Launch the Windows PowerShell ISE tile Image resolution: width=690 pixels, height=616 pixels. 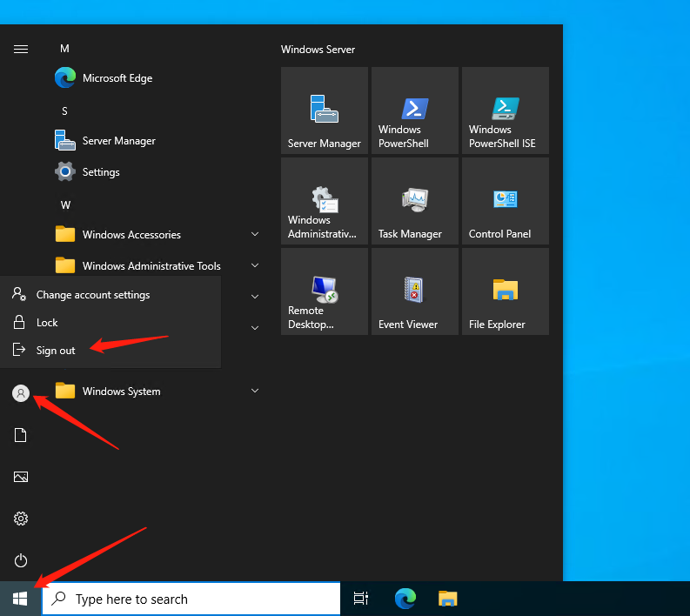pos(506,110)
